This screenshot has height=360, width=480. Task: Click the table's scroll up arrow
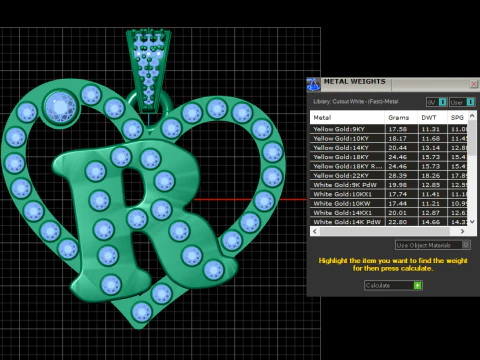click(472, 116)
